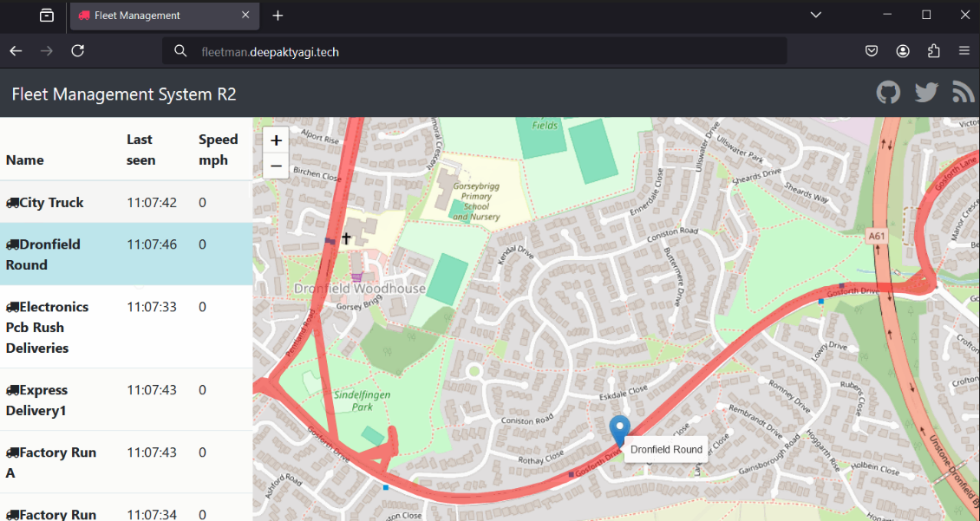Expand the list all tabs chevron
980x521 pixels.
click(x=815, y=15)
